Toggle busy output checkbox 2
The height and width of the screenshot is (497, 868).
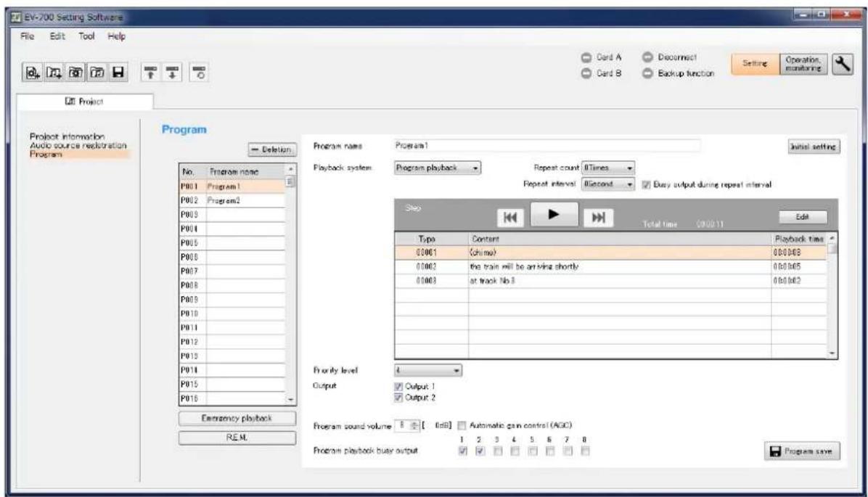tap(480, 451)
